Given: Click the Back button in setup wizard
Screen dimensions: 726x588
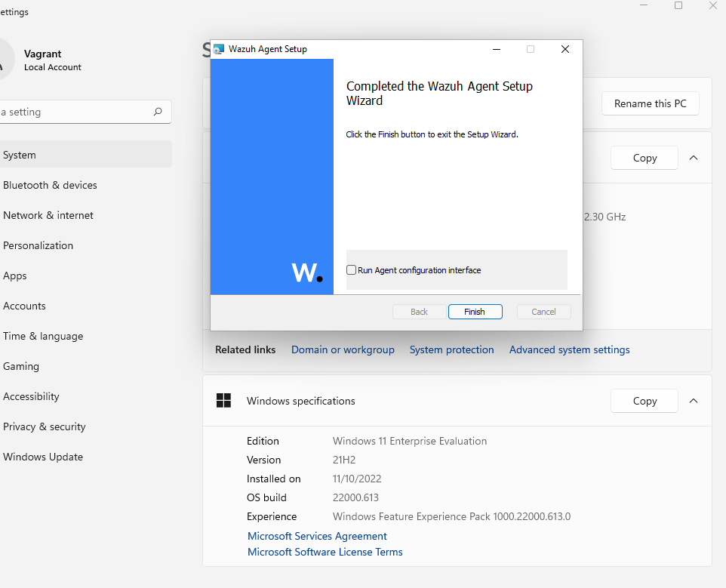Looking at the screenshot, I should (419, 312).
